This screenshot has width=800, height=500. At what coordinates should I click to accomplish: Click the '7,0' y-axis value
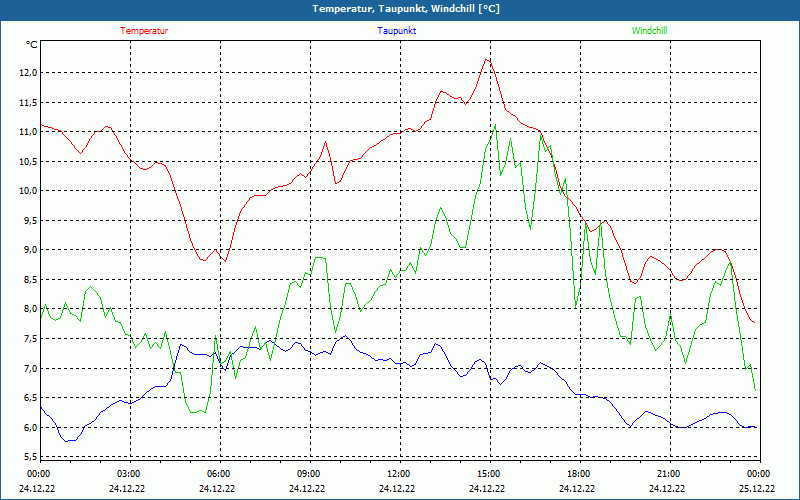pos(31,368)
